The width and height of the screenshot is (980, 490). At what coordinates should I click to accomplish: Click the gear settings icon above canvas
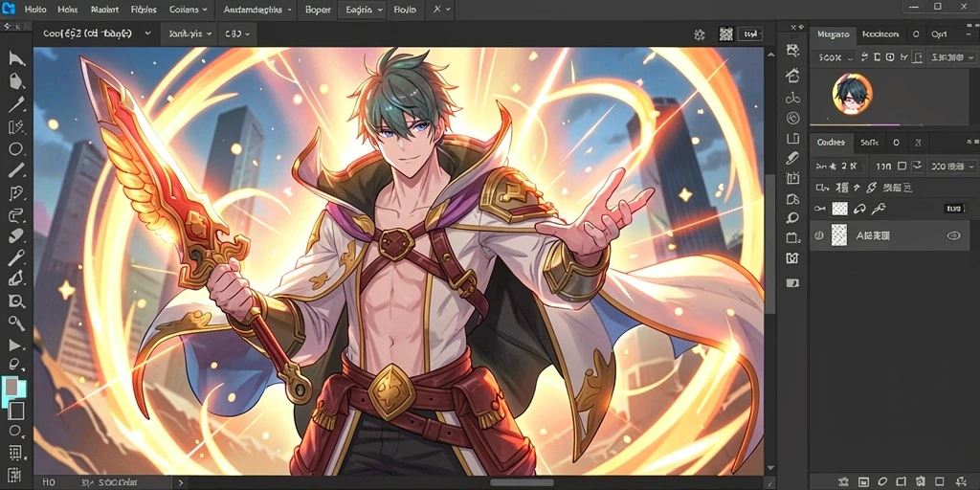700,35
